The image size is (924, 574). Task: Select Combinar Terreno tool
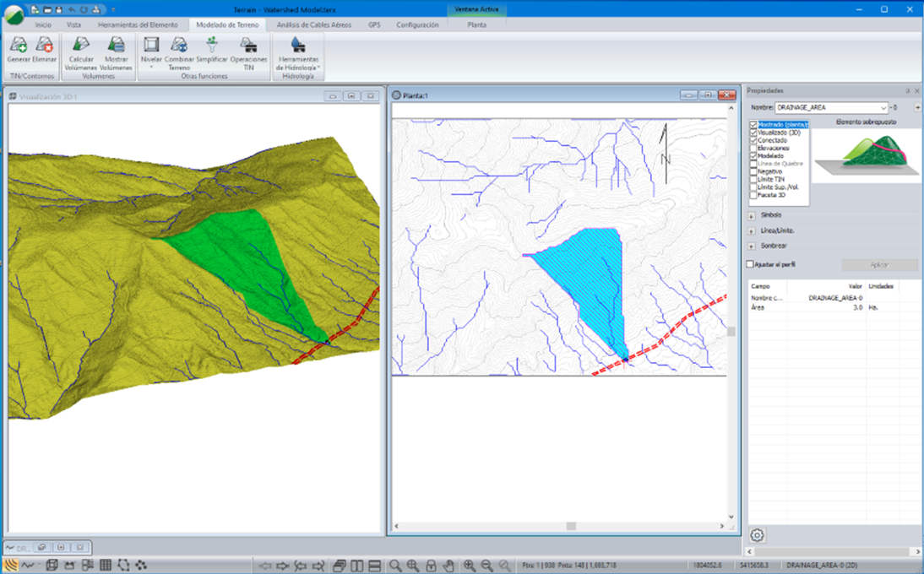[178, 46]
